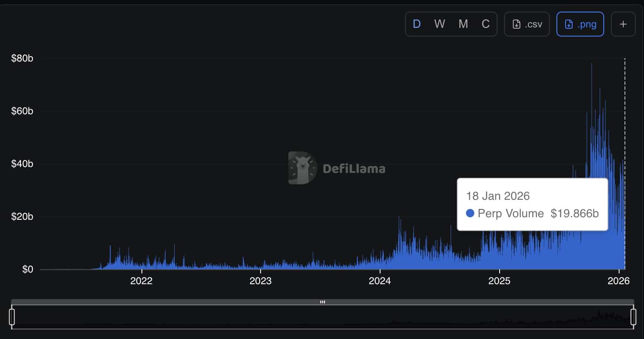
Task: Switch chart to daily view with D
Action: pos(417,24)
